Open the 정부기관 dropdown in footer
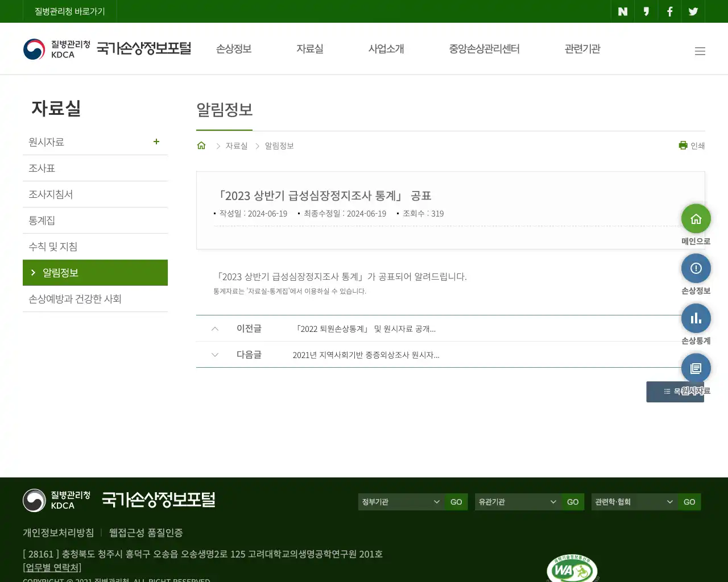This screenshot has height=582, width=728. pyautogui.click(x=402, y=502)
